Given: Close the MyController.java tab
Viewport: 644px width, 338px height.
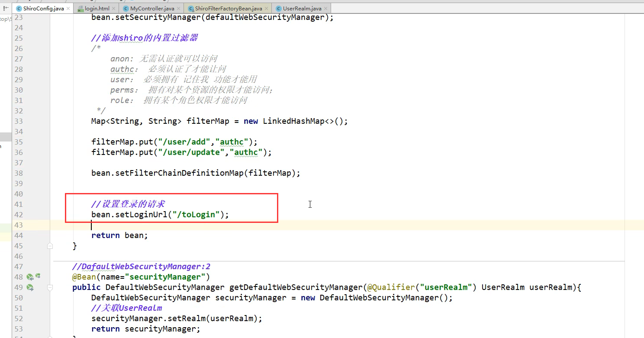Looking at the screenshot, I should 179,9.
